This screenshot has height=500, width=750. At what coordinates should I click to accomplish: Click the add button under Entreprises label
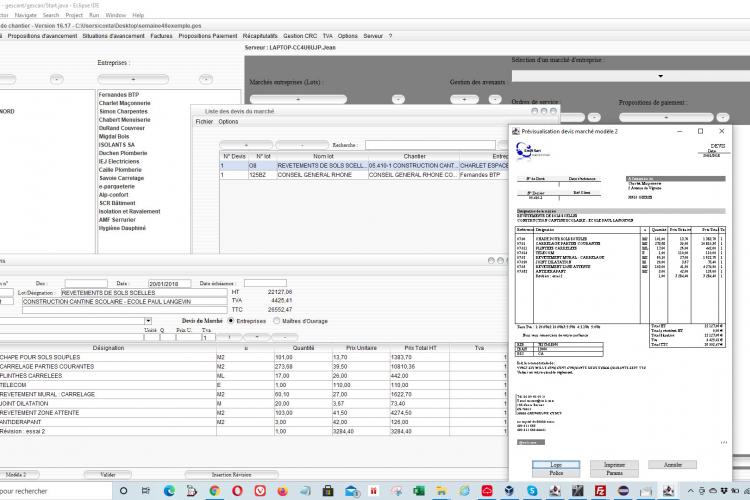(x=133, y=79)
